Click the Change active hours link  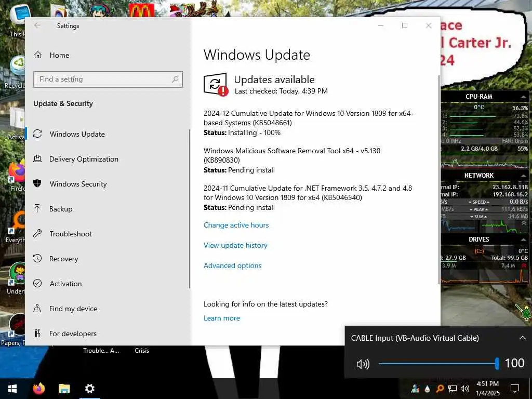pyautogui.click(x=236, y=225)
